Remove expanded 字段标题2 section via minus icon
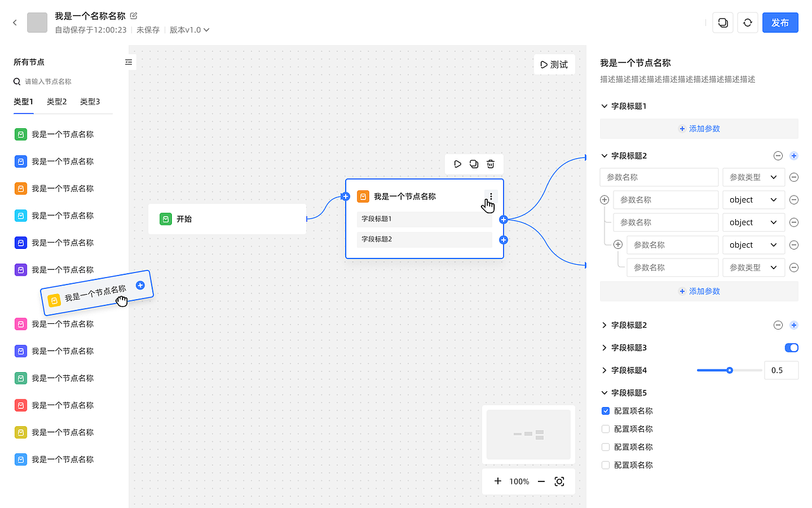Screen dimensions: 812x508 pos(778,156)
